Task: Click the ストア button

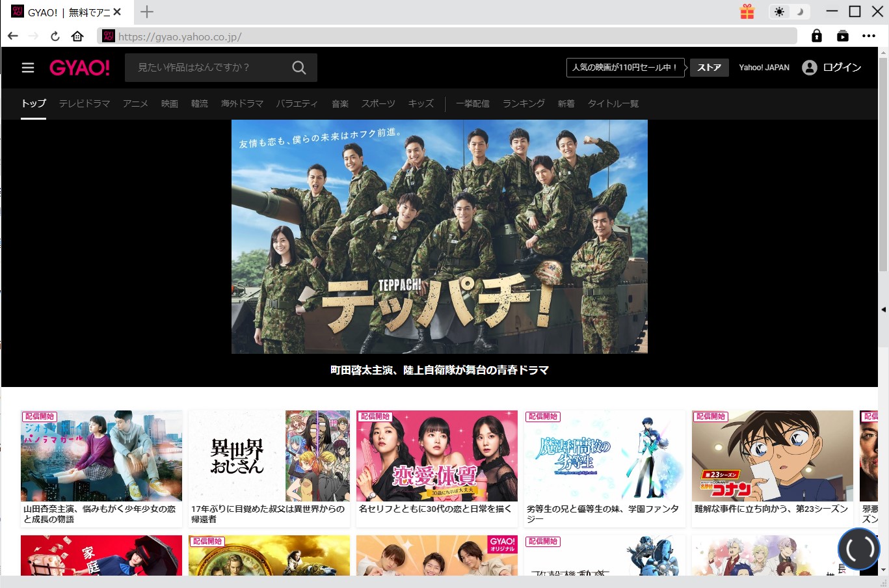Action: click(710, 68)
